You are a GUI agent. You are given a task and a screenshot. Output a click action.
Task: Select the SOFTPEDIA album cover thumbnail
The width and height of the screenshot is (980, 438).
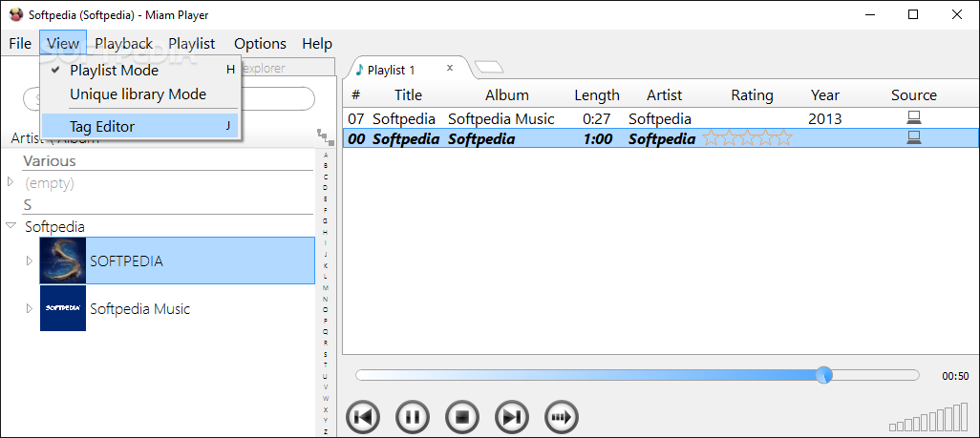[x=62, y=261]
